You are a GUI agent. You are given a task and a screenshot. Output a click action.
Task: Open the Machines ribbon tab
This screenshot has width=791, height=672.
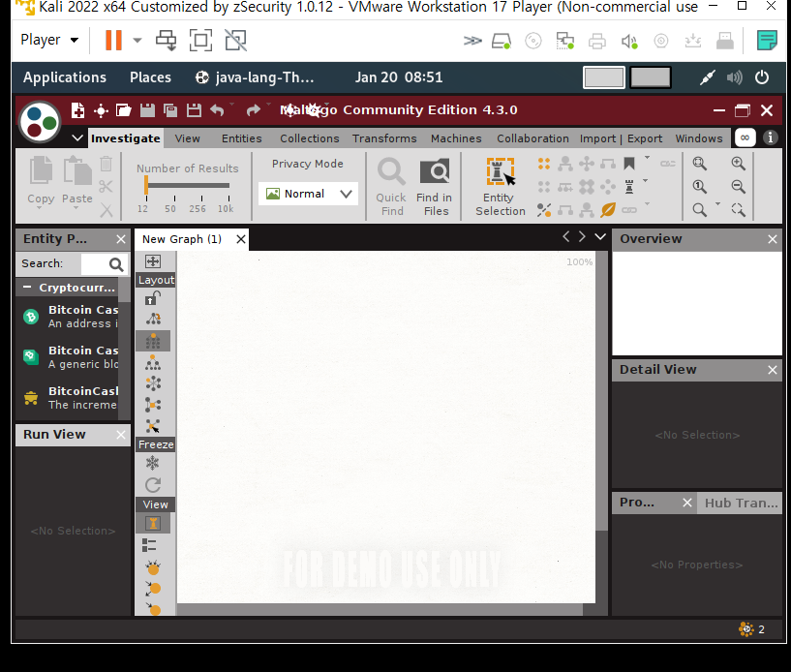pos(456,138)
